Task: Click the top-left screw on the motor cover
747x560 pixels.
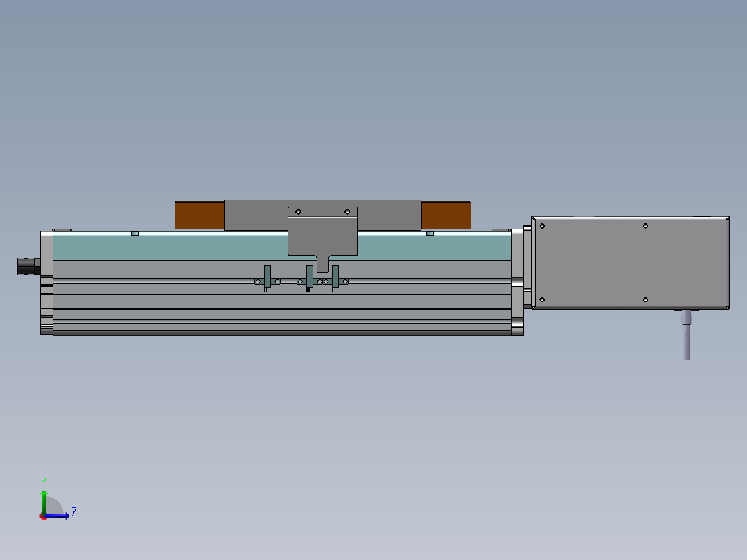Action: click(542, 226)
